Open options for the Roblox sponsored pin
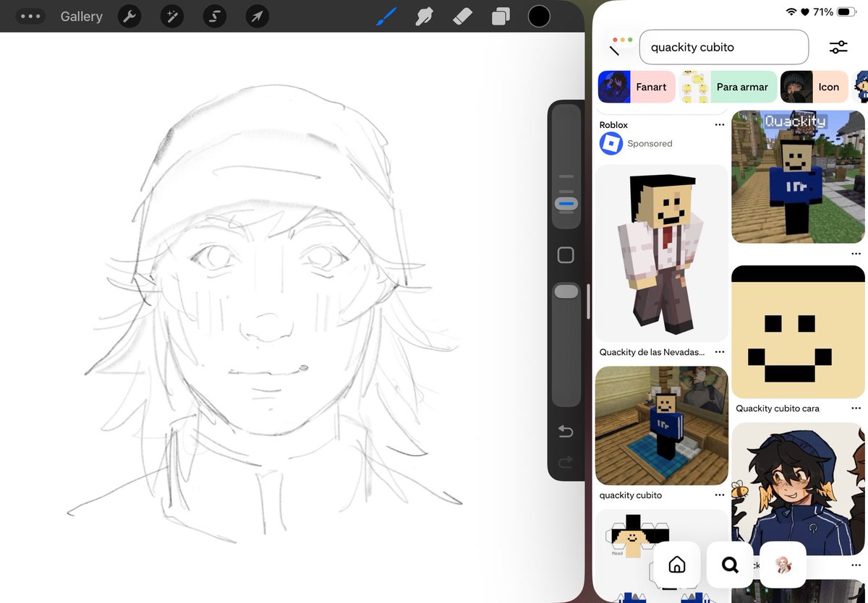The image size is (868, 603). pyautogui.click(x=719, y=125)
